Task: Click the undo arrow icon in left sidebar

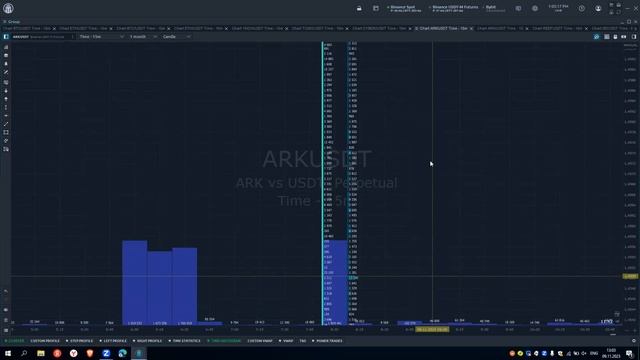Action: click(x=6, y=291)
